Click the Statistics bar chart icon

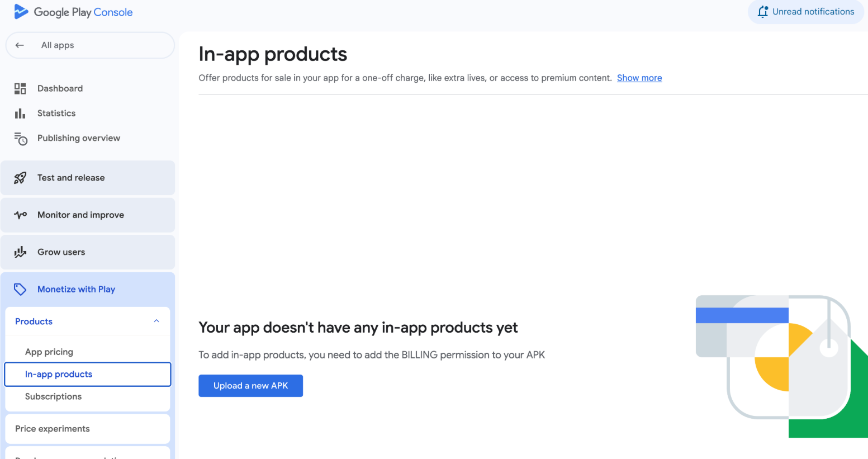(x=20, y=113)
